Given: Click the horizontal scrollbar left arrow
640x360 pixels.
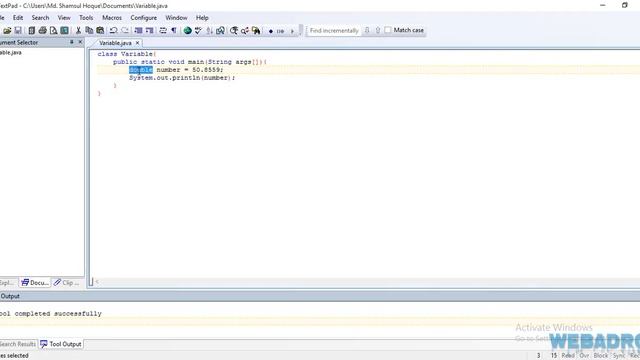Looking at the screenshot, I should coord(97,282).
